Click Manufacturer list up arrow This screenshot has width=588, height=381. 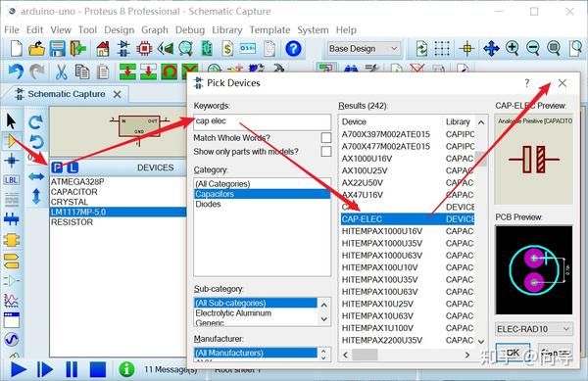(323, 351)
